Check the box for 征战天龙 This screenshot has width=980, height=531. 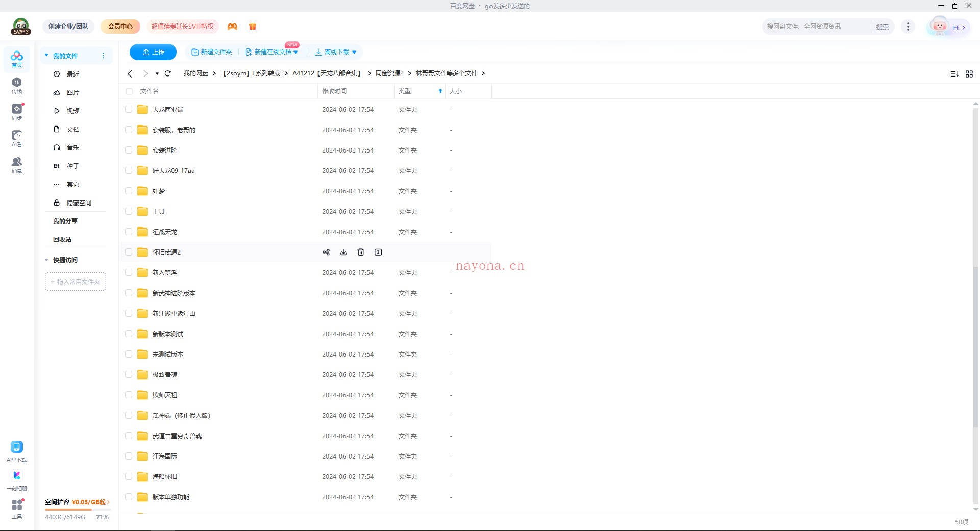coord(129,232)
